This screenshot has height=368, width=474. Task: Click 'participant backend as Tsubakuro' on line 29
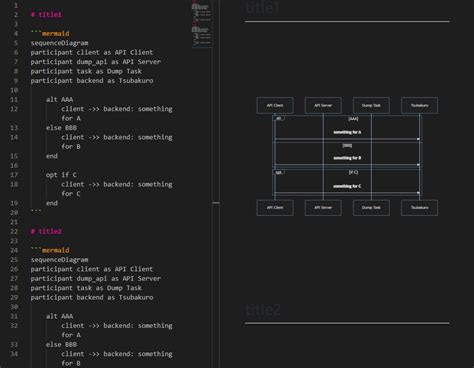click(92, 297)
